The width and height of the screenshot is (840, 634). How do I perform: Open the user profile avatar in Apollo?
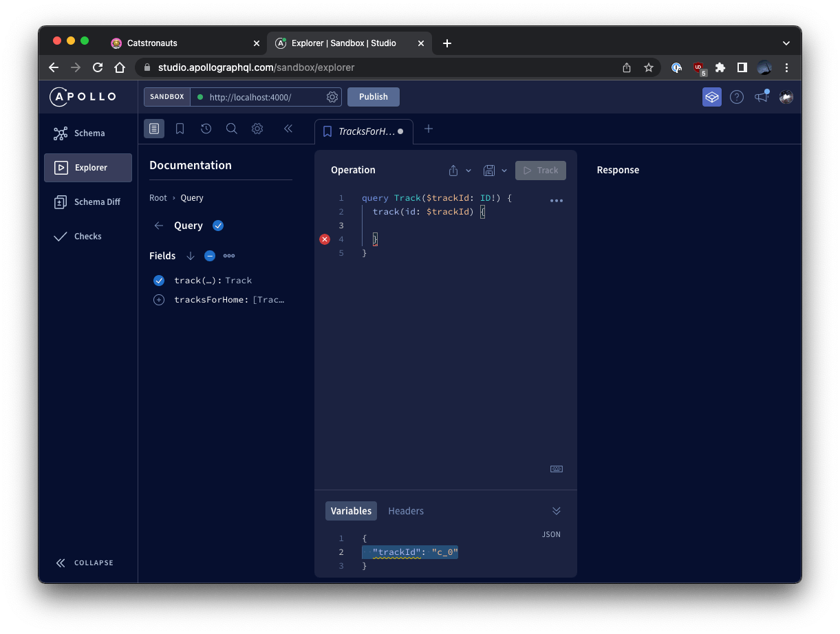(786, 97)
